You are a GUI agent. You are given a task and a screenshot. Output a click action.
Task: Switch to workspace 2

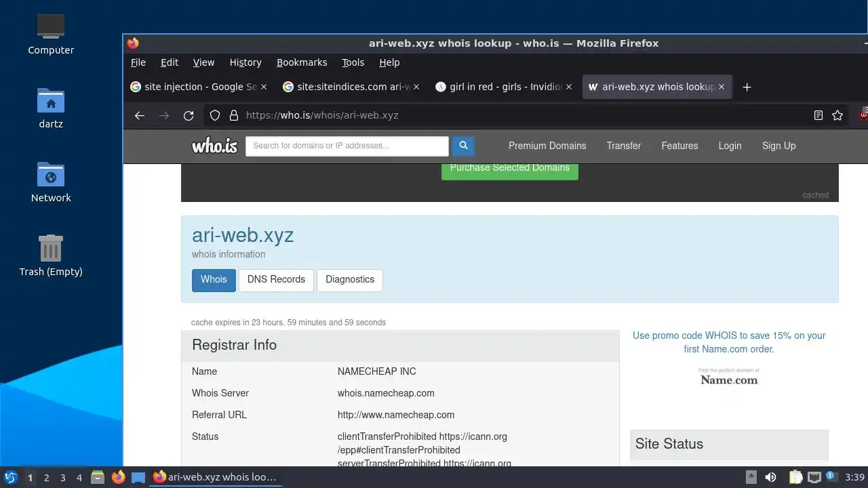click(x=46, y=477)
